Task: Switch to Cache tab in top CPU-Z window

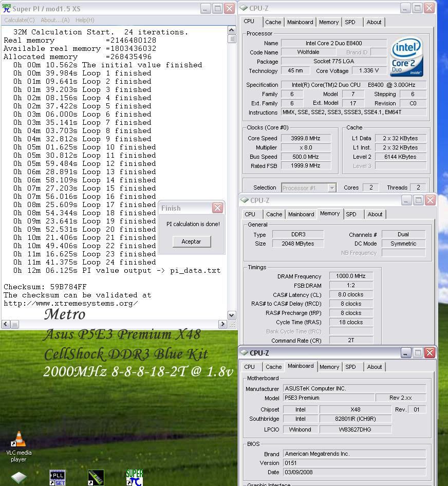Action: pyautogui.click(x=273, y=22)
